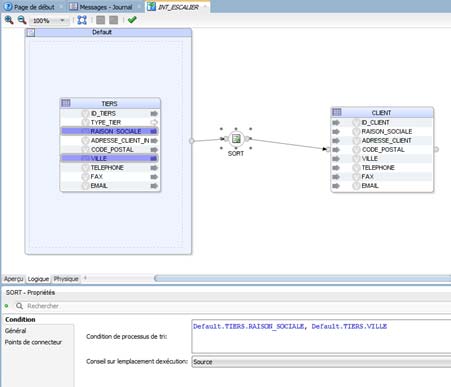Screen dimensions: 451x387
Task: Click the input arrow of FAX in CLIENT
Action: click(336, 177)
